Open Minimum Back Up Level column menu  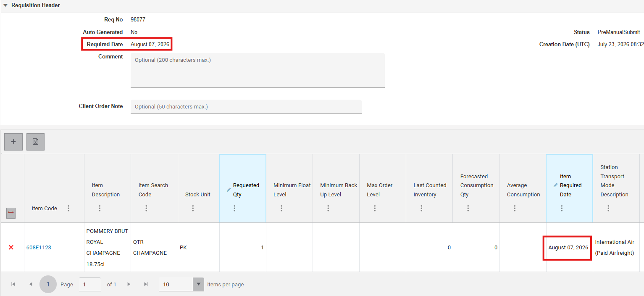click(328, 208)
